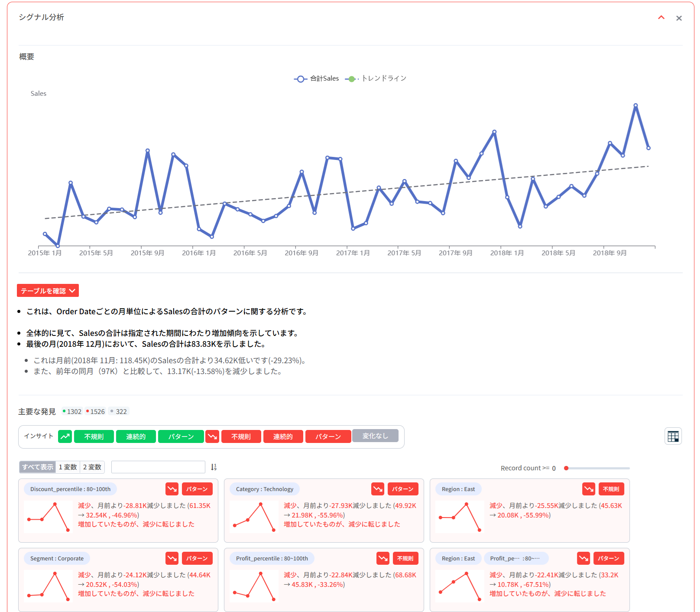Toggle the 合計Sales legend entry
The image size is (700, 612).
coord(317,78)
